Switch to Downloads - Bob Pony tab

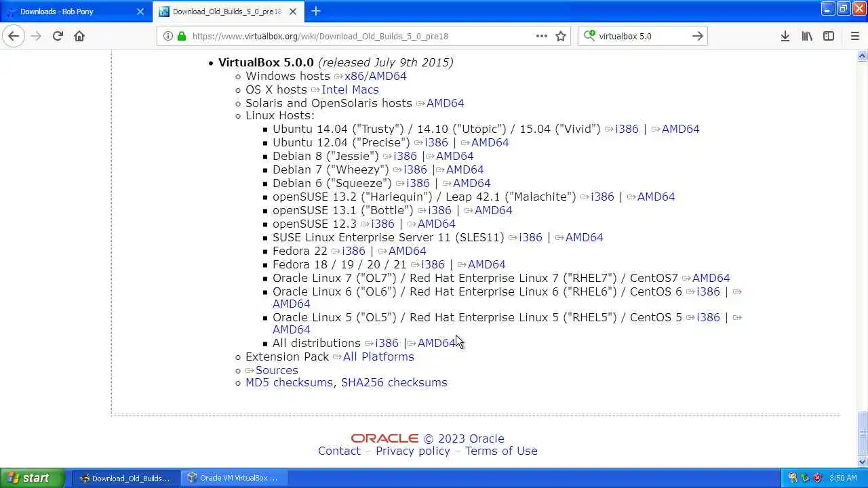[x=76, y=12]
